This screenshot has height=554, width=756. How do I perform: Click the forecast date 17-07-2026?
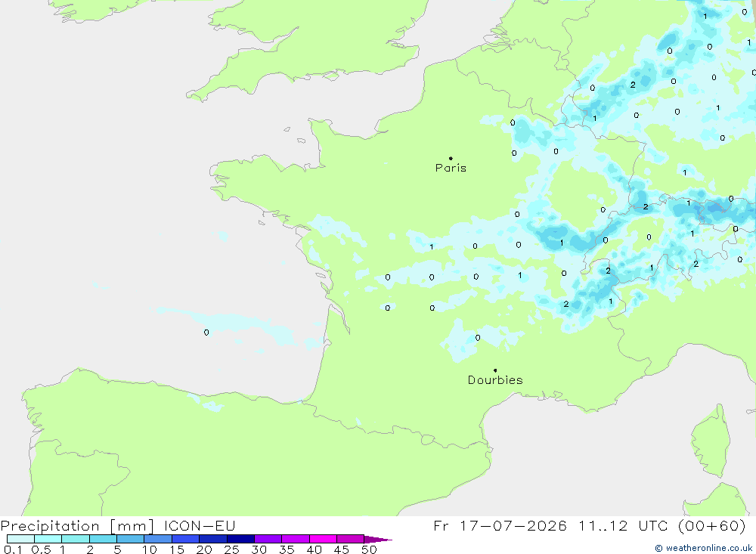tap(513, 525)
